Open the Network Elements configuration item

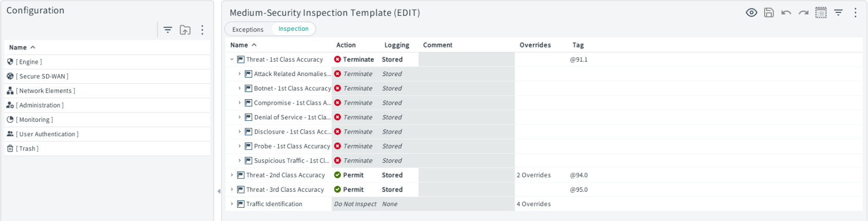click(x=47, y=90)
